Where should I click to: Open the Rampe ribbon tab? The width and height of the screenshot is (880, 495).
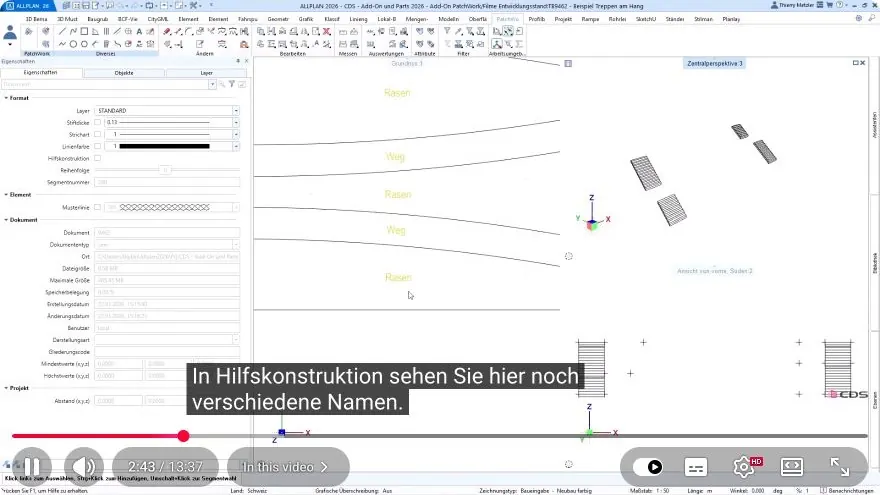click(590, 19)
